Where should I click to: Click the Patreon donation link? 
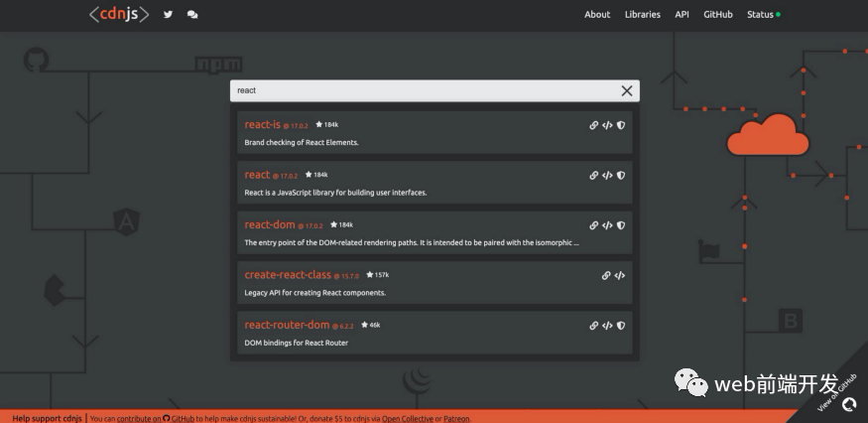pyautogui.click(x=456, y=419)
